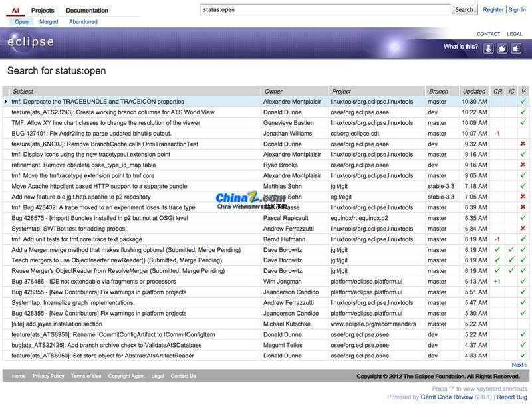Viewport: 532px width, 408px height.
Task: View Abandoned changes
Action: [83, 22]
